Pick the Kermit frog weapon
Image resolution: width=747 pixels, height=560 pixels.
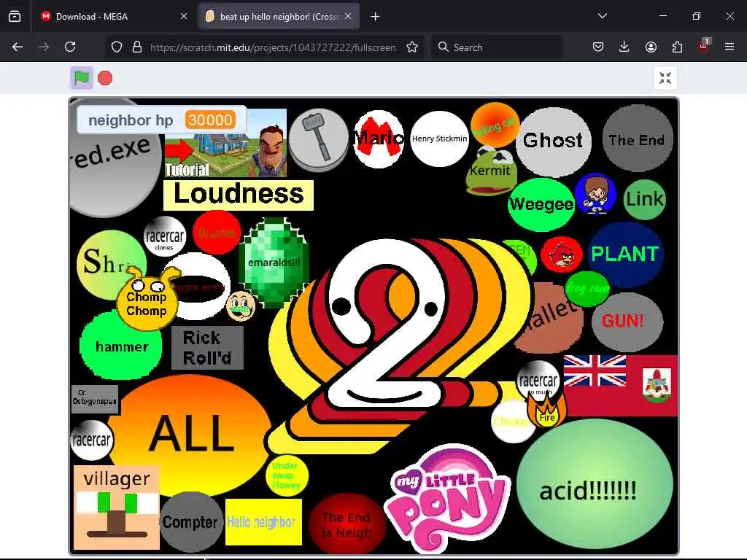pos(489,171)
